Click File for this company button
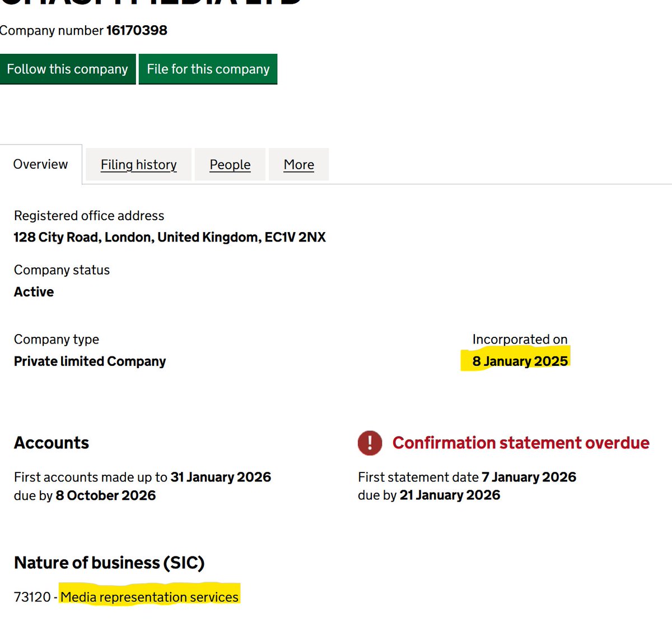Viewport: 672px width, 626px height. 208,69
